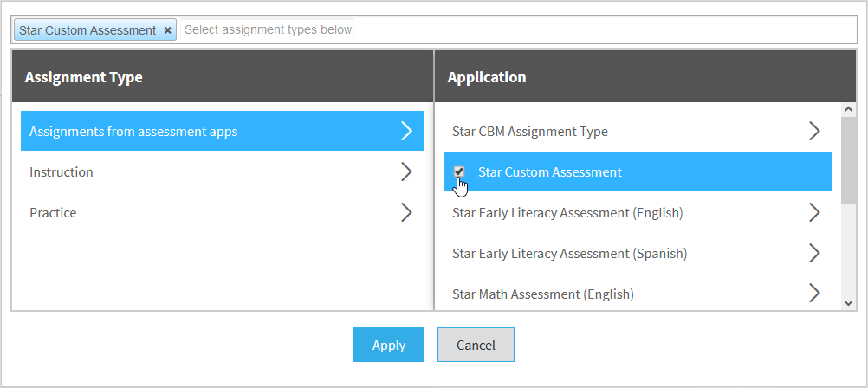Expand the Instruction chevron arrow
The height and width of the screenshot is (388, 868).
[407, 172]
